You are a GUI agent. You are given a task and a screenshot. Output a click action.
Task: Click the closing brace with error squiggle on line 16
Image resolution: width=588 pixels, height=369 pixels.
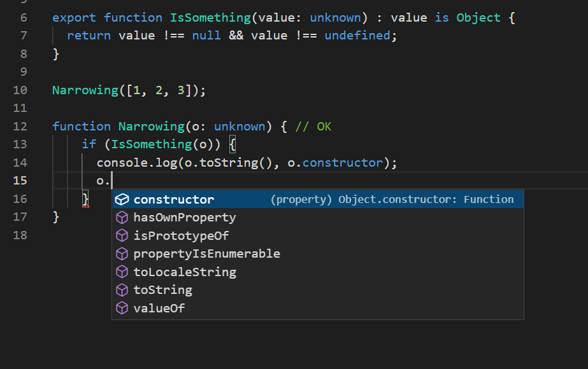85,199
